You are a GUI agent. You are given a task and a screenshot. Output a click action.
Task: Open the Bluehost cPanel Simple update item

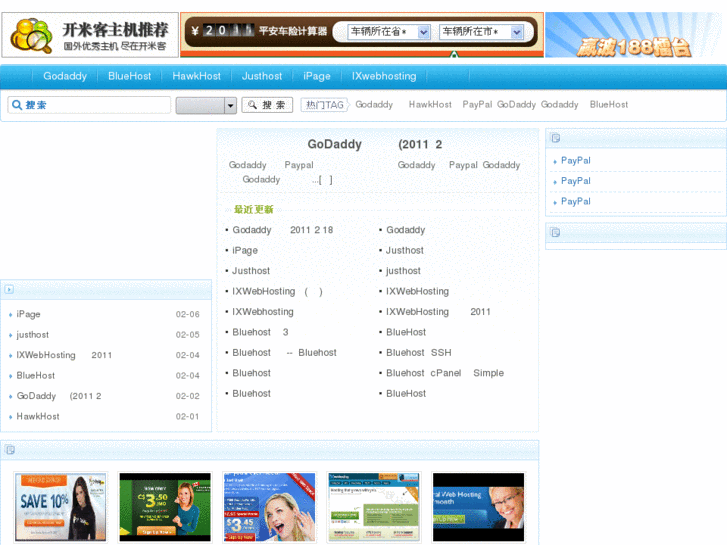(x=445, y=373)
